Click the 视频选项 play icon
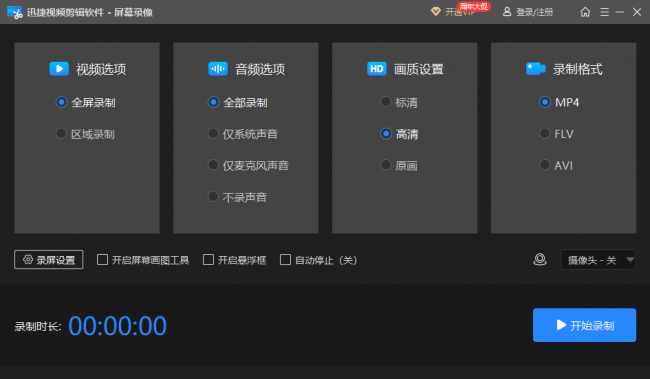The width and height of the screenshot is (650, 379). 59,68
